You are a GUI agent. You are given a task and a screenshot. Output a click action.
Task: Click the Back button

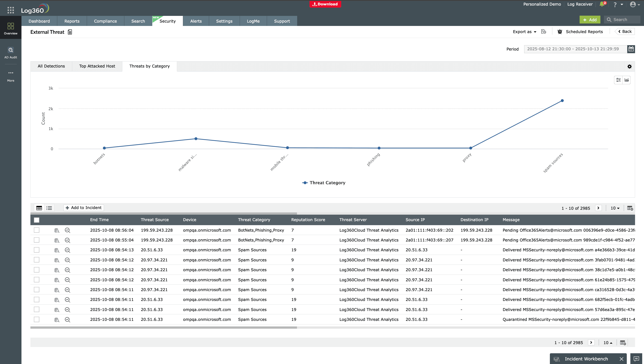point(625,31)
